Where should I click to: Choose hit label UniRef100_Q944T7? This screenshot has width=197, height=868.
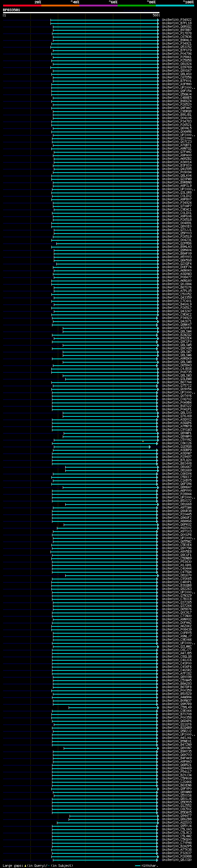coord(176,816)
